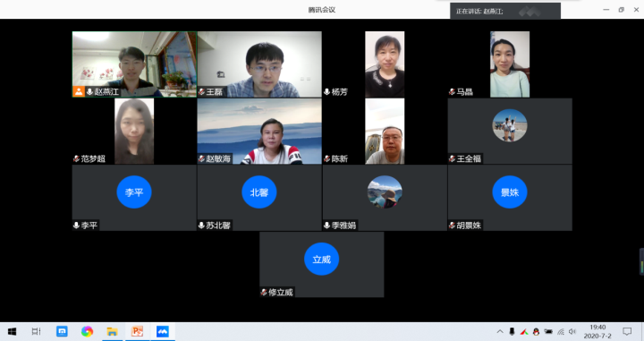Image resolution: width=644 pixels, height=341 pixels.
Task: Click muted mic icon next to 范梦超
Action: click(x=76, y=158)
